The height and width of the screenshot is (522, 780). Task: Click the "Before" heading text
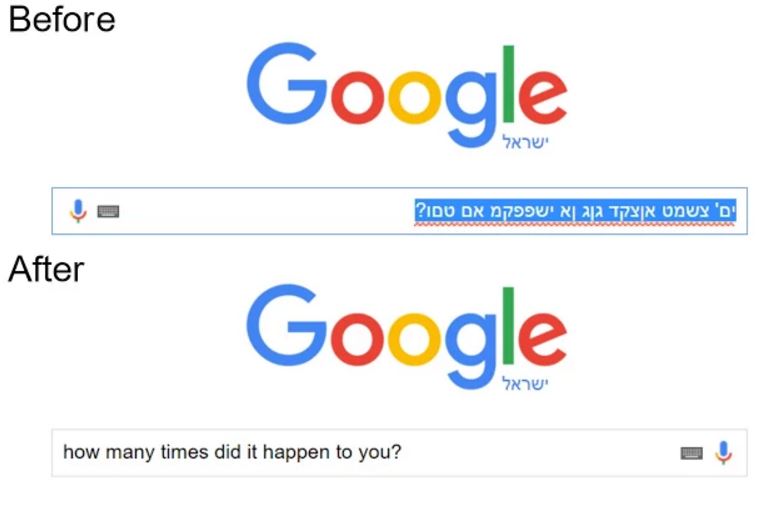62,19
